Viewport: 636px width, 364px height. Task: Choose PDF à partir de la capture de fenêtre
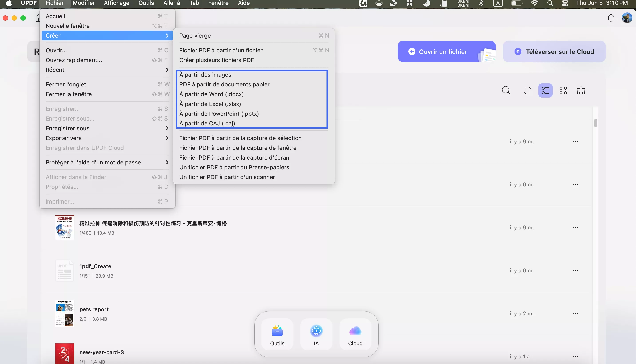point(254,148)
